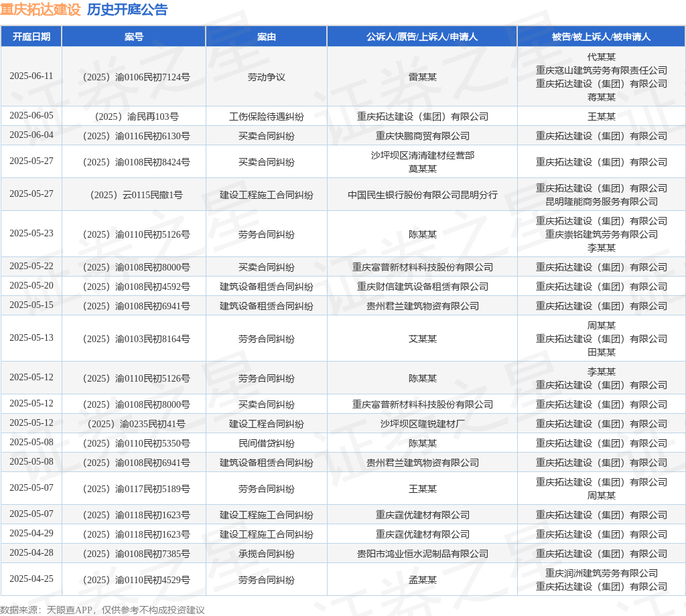Select case number 渝0116民初6130号

tap(137, 136)
